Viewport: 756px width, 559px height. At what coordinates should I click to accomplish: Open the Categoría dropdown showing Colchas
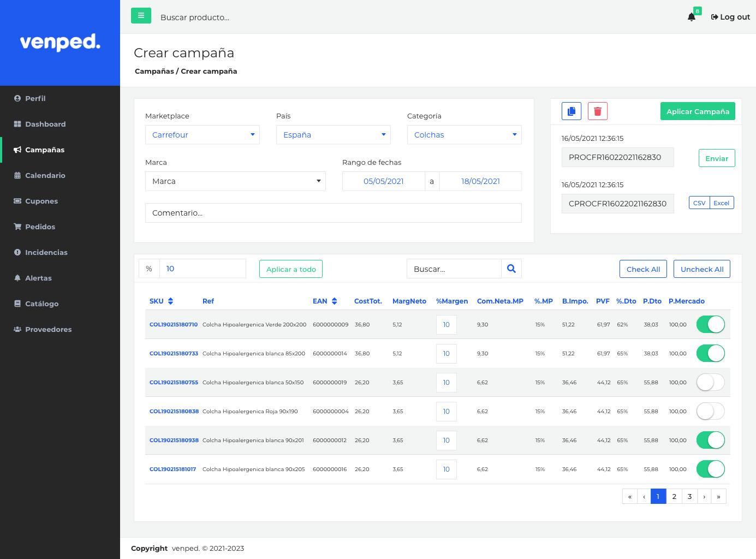point(464,135)
